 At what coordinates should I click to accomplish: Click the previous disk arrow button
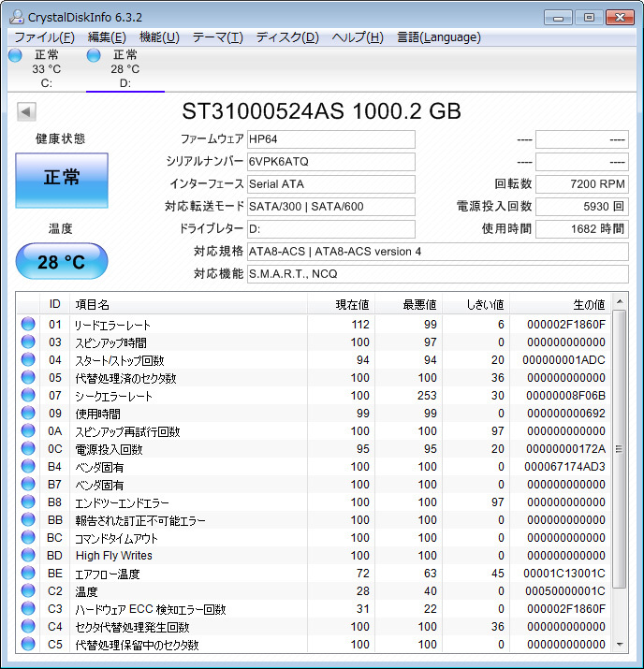pyautogui.click(x=26, y=112)
